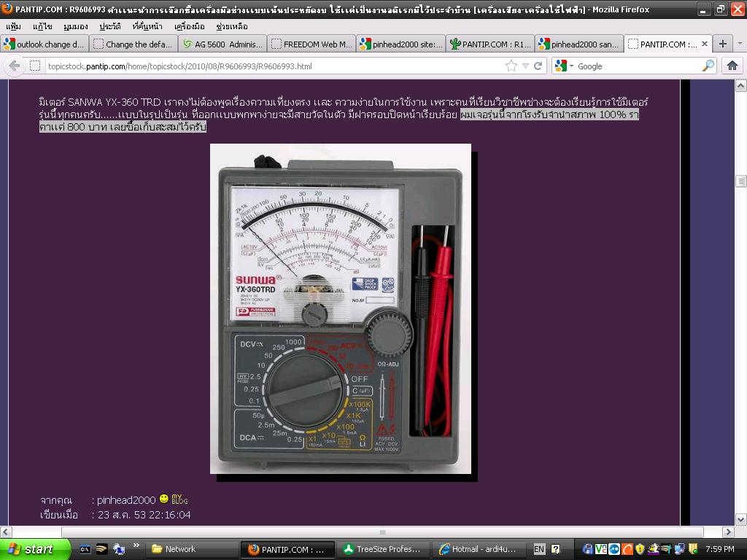747x560 pixels.
Task: Open the แฟ้ม (File) menu
Action: pos(13,26)
